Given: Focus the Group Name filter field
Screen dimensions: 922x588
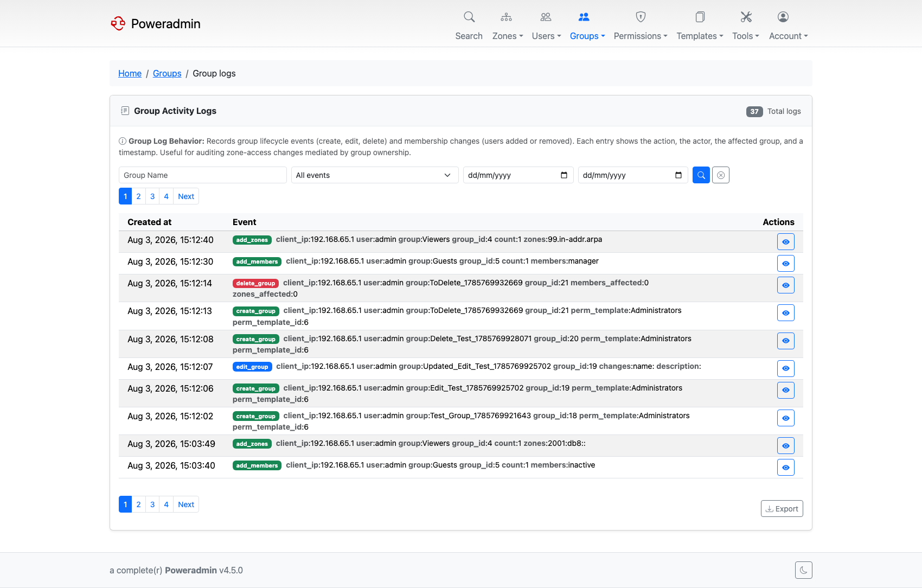Looking at the screenshot, I should tap(203, 175).
